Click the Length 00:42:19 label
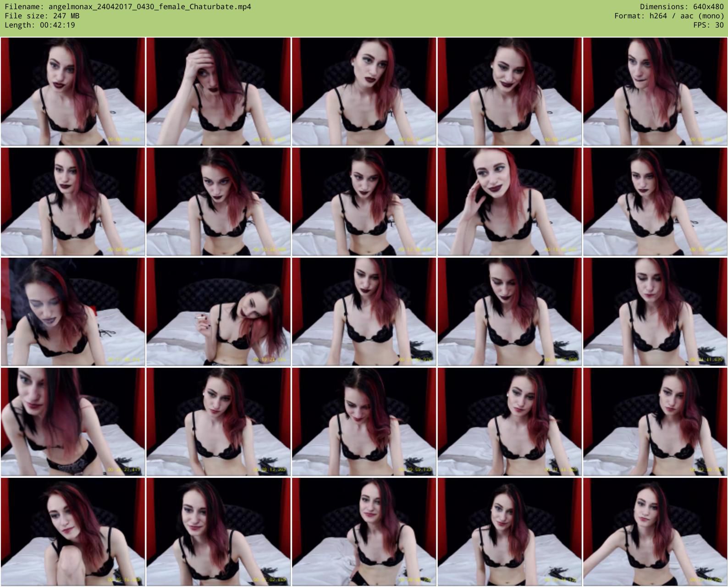Viewport: 728px width, 587px height. (x=40, y=25)
